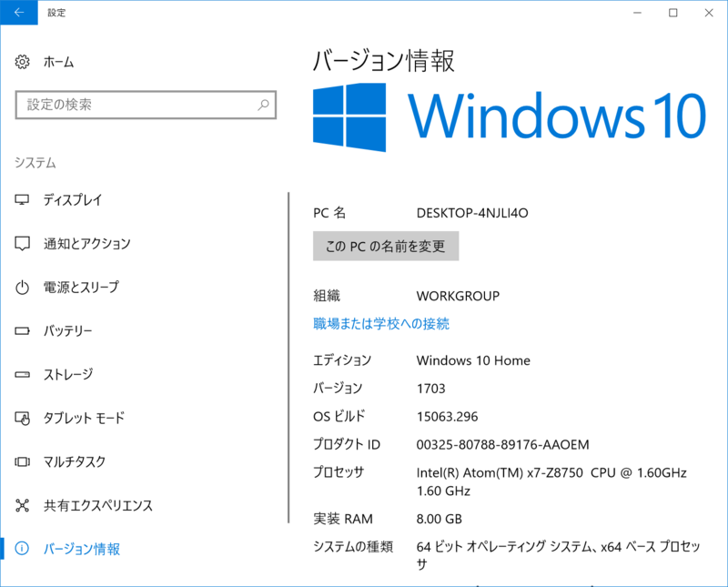Go to 電源とスリープ settings
728x587 pixels.
coord(81,287)
